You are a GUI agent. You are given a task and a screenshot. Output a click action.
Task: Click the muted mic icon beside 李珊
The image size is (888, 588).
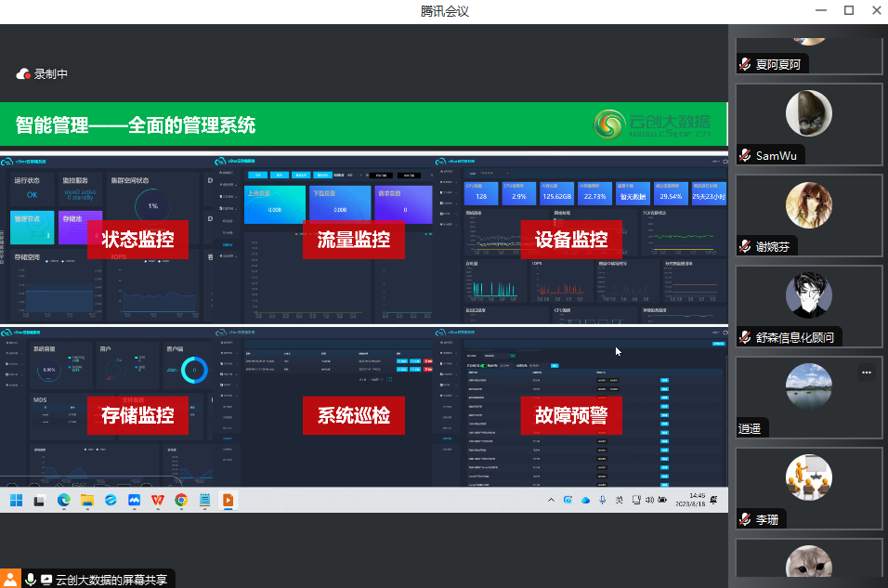[x=745, y=519]
